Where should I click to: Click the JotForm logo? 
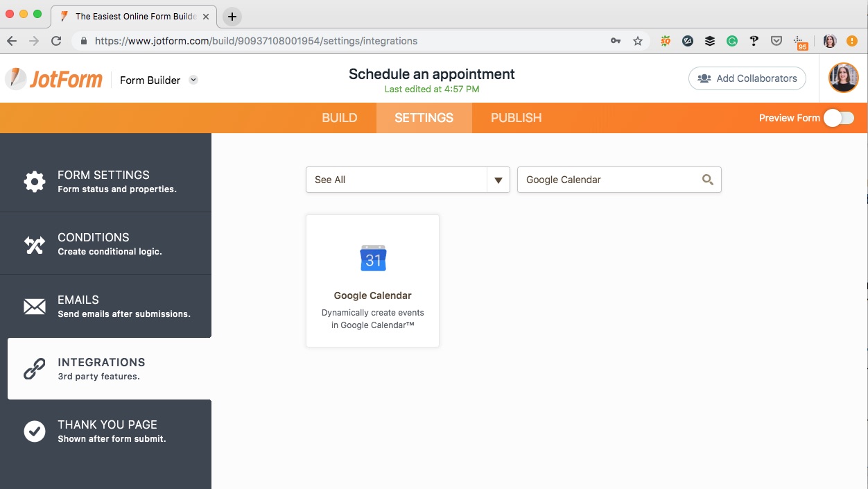tap(53, 79)
